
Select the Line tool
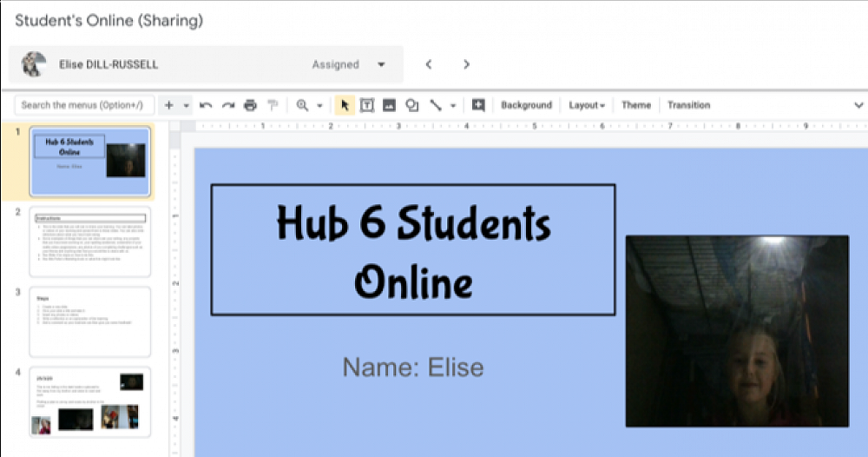pos(436,105)
